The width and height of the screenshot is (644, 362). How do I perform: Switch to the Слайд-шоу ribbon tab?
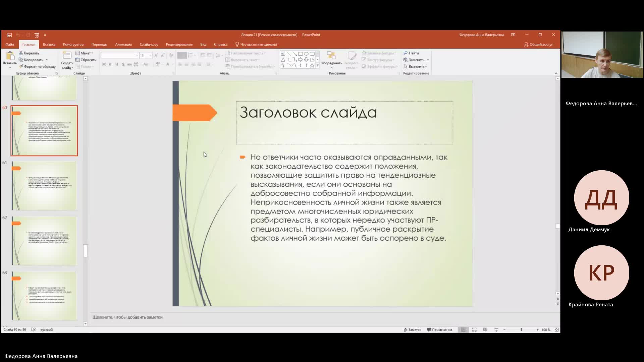149,44
